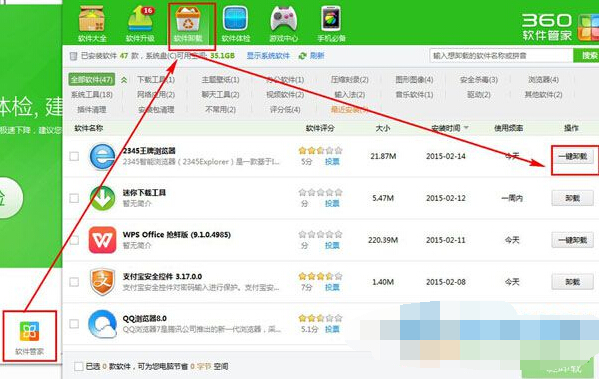Filter by 评分低(4) category

point(285,110)
